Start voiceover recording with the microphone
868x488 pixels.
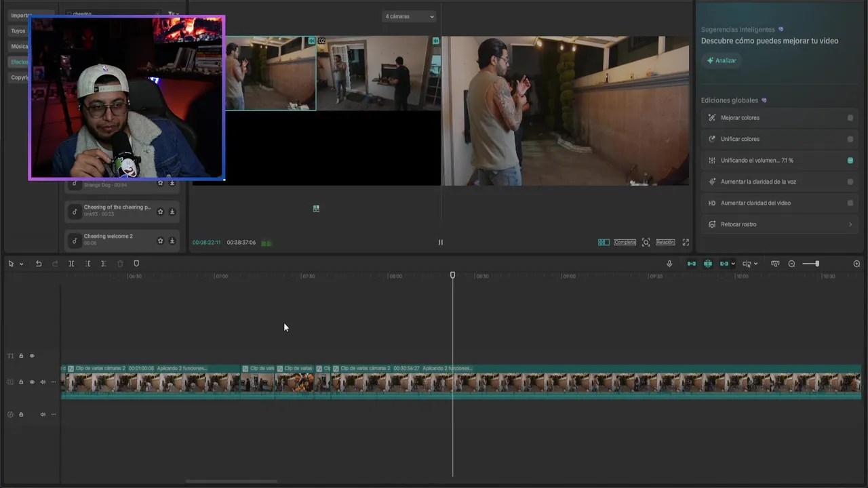click(x=669, y=264)
